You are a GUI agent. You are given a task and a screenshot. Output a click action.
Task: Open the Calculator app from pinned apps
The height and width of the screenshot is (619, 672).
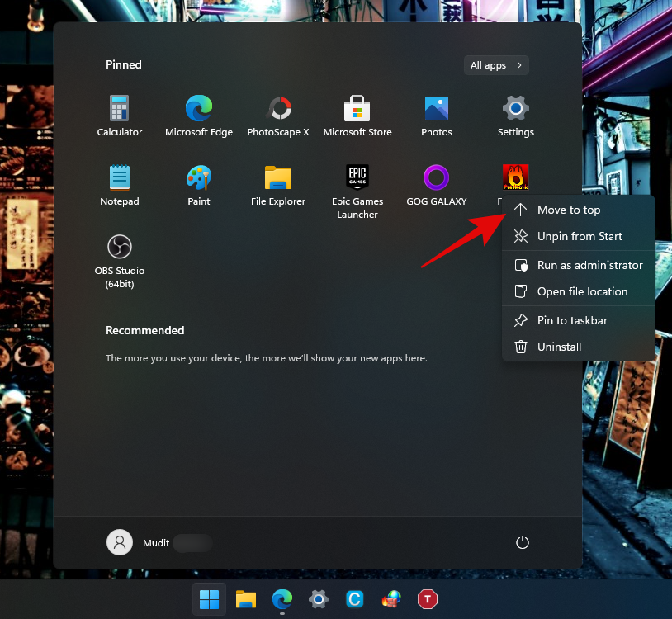tap(120, 116)
